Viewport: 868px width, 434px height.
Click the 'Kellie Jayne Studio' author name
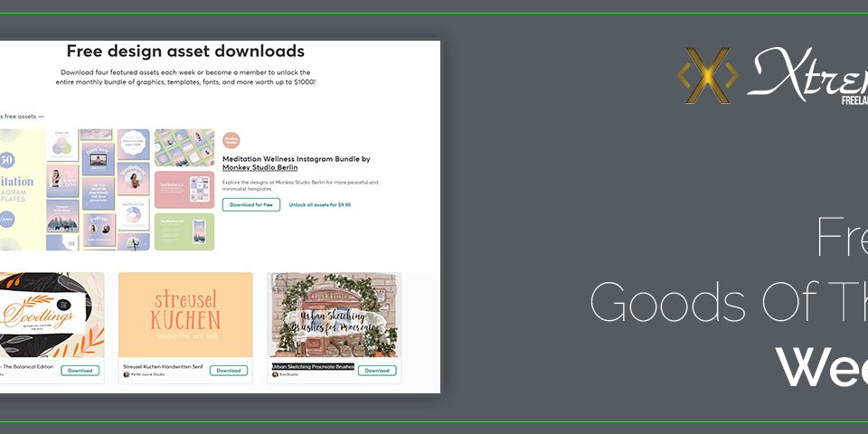coord(147,374)
